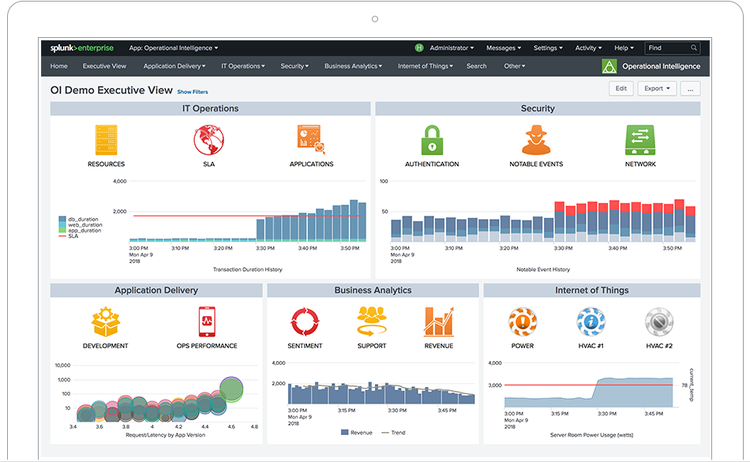Click the SLA globe icon
750x462 pixels.
pyautogui.click(x=209, y=139)
